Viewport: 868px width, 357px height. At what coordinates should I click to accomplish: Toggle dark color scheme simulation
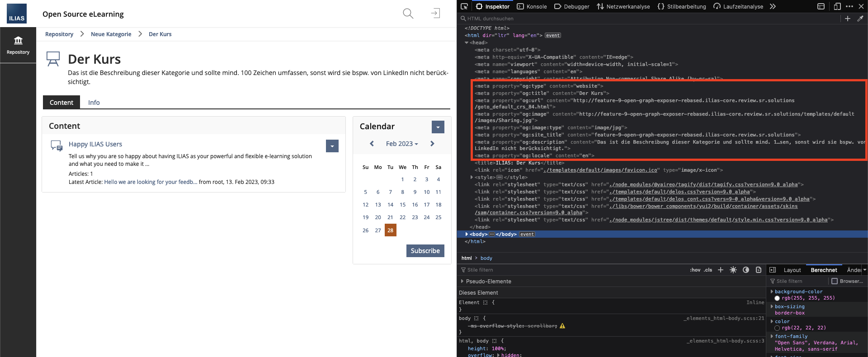[746, 270]
